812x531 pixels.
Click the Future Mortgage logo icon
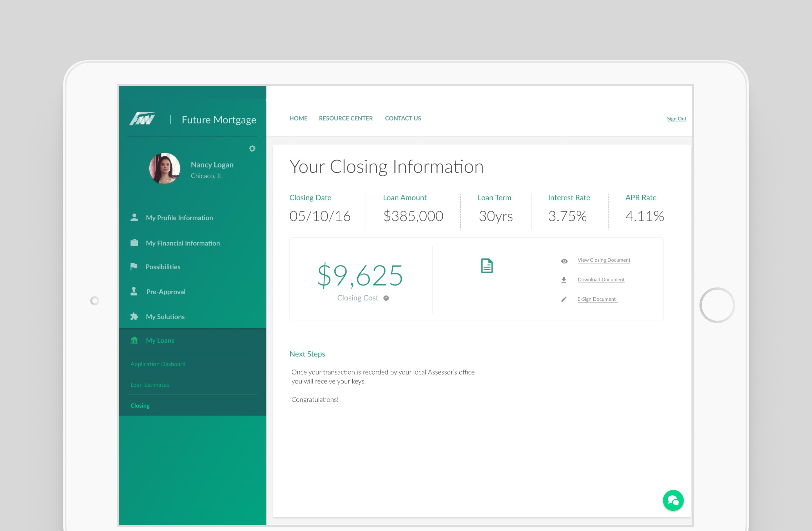(x=143, y=119)
